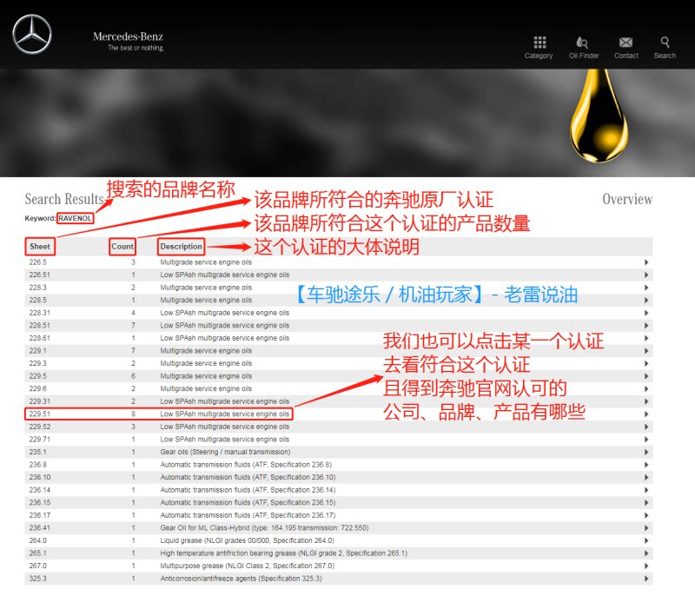This screenshot has height=616, width=695.
Task: Open the Category grid icon
Action: 539,43
